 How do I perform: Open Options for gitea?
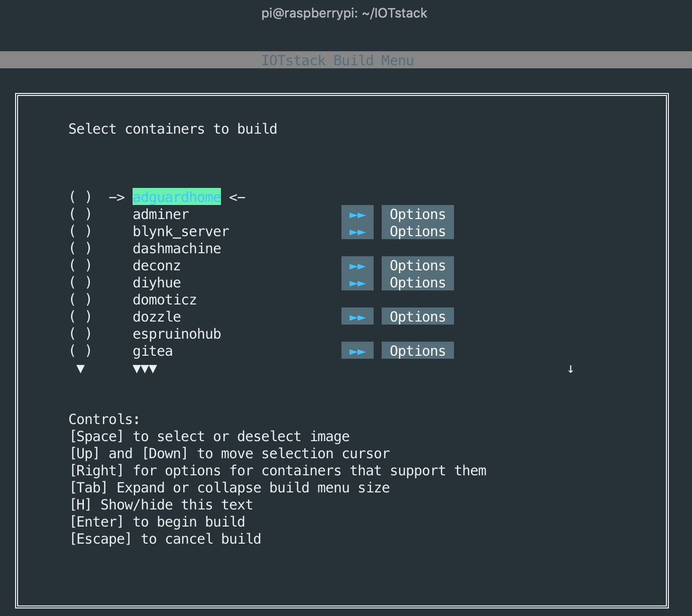(x=417, y=351)
